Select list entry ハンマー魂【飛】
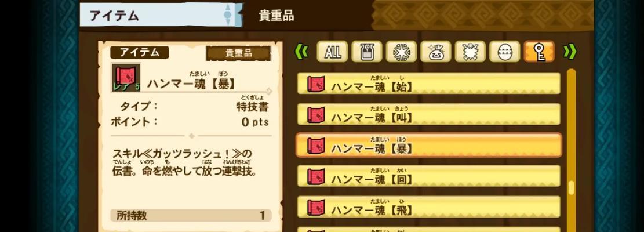644x232 pixels. (428, 207)
